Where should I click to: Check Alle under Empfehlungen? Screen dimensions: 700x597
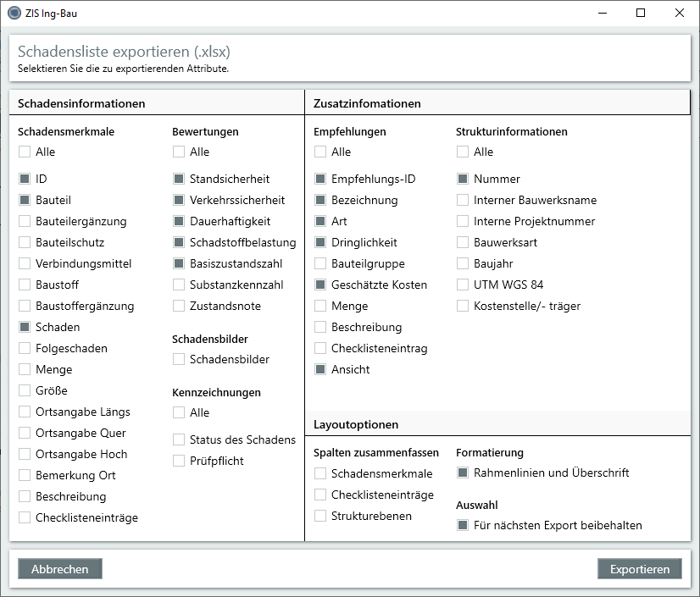pyautogui.click(x=320, y=152)
